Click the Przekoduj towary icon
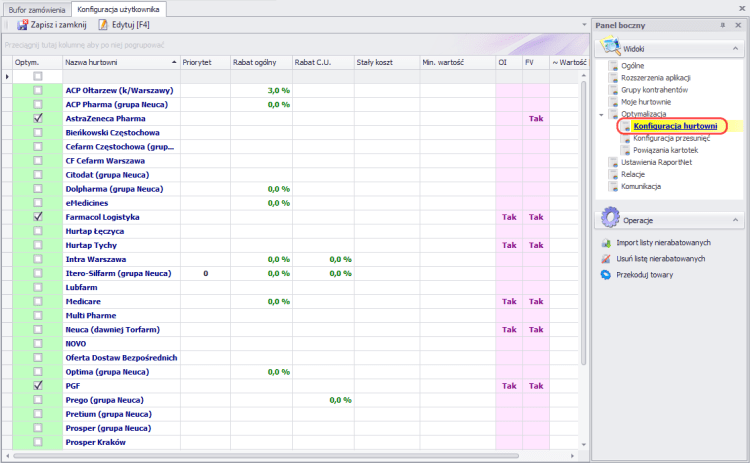The height and width of the screenshot is (463, 750). pyautogui.click(x=606, y=273)
